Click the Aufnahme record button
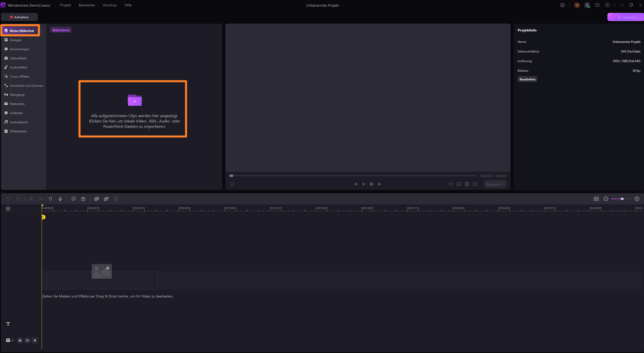644x353 pixels. pos(20,17)
